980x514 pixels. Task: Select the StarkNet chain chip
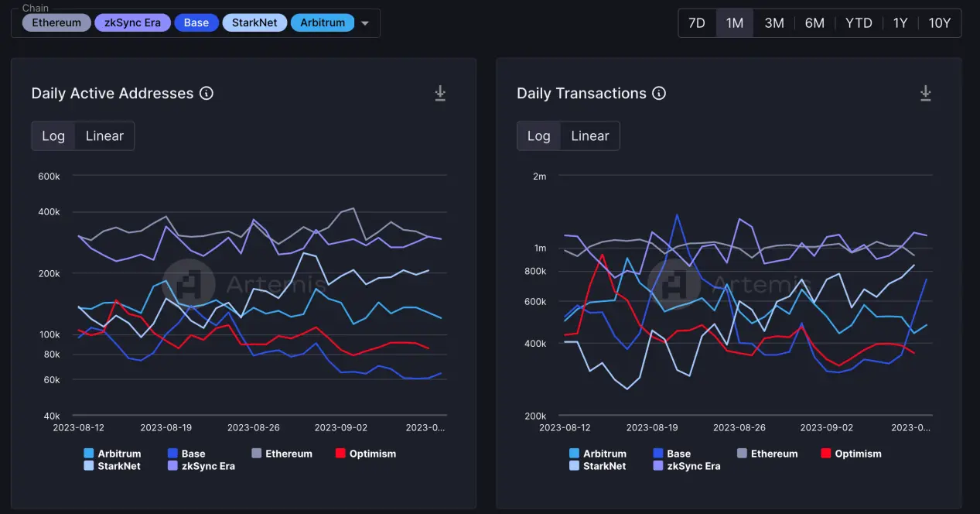coord(254,22)
